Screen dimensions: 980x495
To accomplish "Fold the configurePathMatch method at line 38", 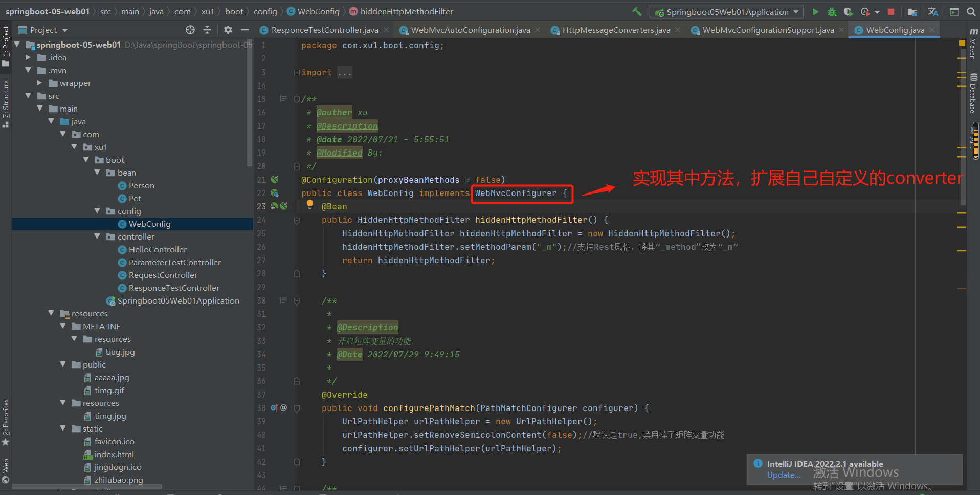I will pos(297,408).
